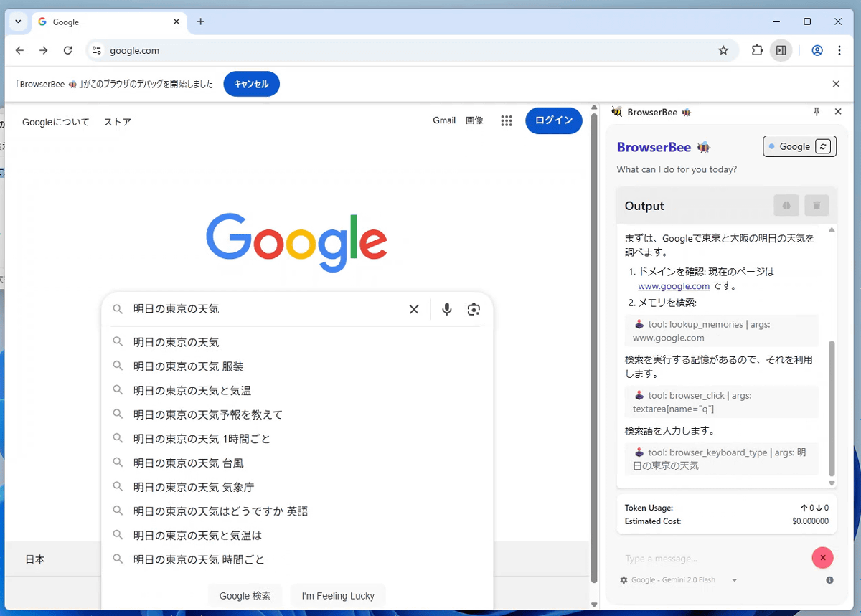Image resolution: width=861 pixels, height=616 pixels.
Task: Open the ストア link
Action: tap(117, 122)
